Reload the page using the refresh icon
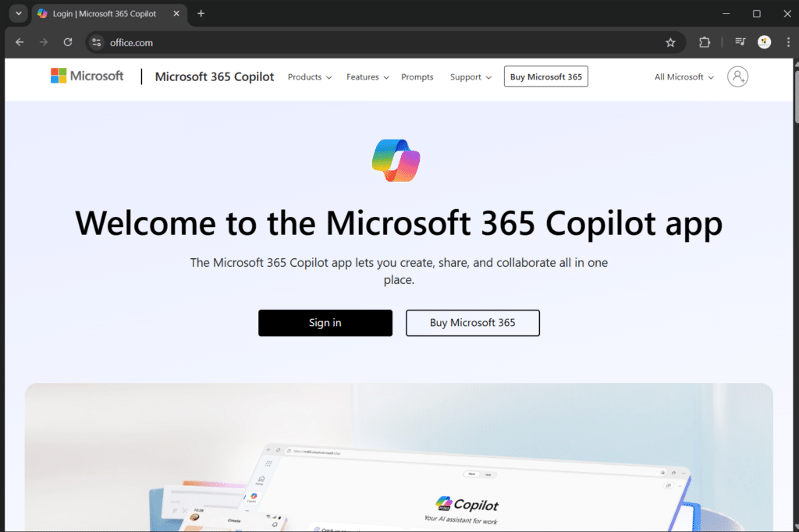The image size is (799, 532). coord(68,43)
